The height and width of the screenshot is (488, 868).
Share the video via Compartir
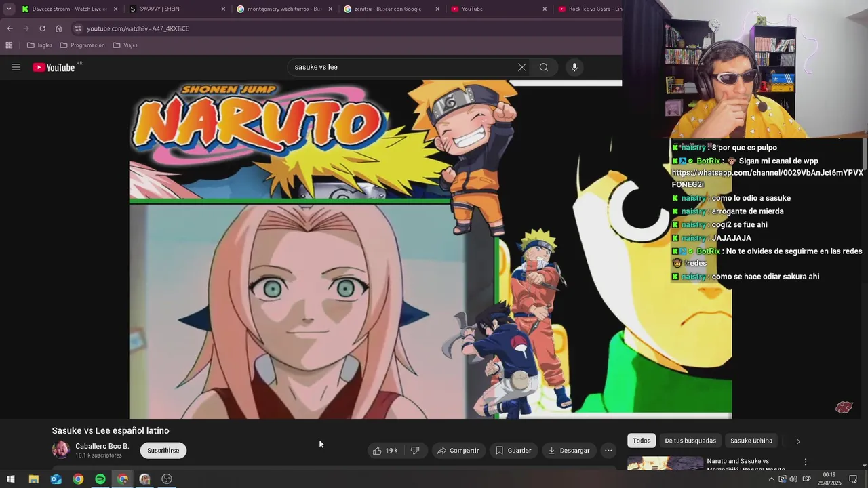[x=458, y=450]
